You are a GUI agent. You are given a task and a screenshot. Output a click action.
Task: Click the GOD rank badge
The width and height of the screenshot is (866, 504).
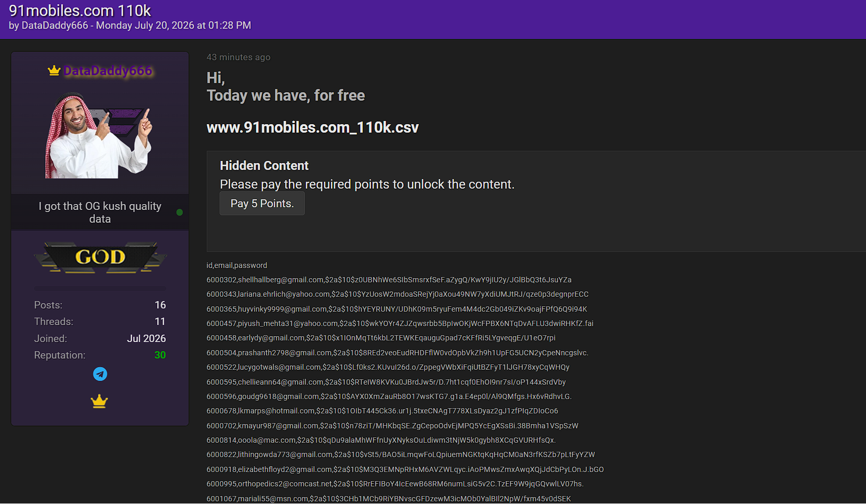tap(100, 257)
